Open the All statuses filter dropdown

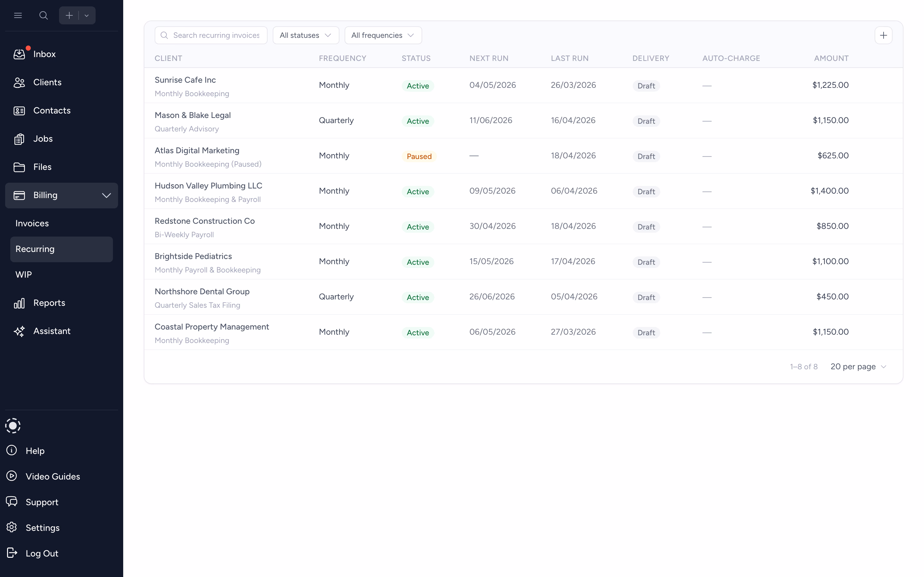click(305, 35)
